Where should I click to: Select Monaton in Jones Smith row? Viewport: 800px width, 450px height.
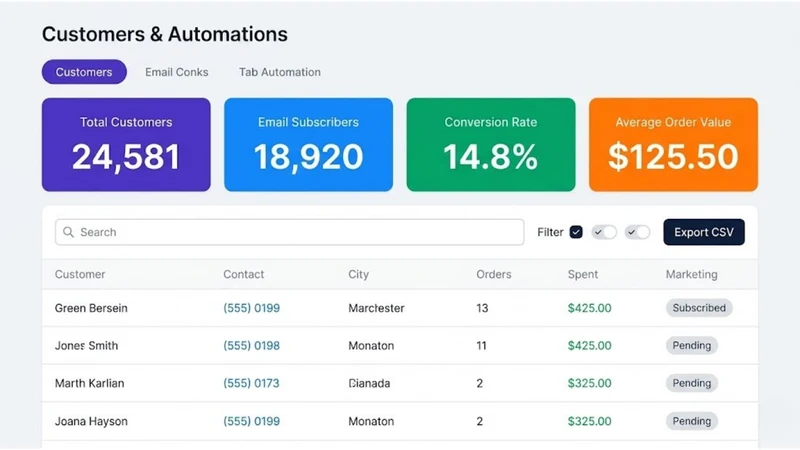(371, 345)
